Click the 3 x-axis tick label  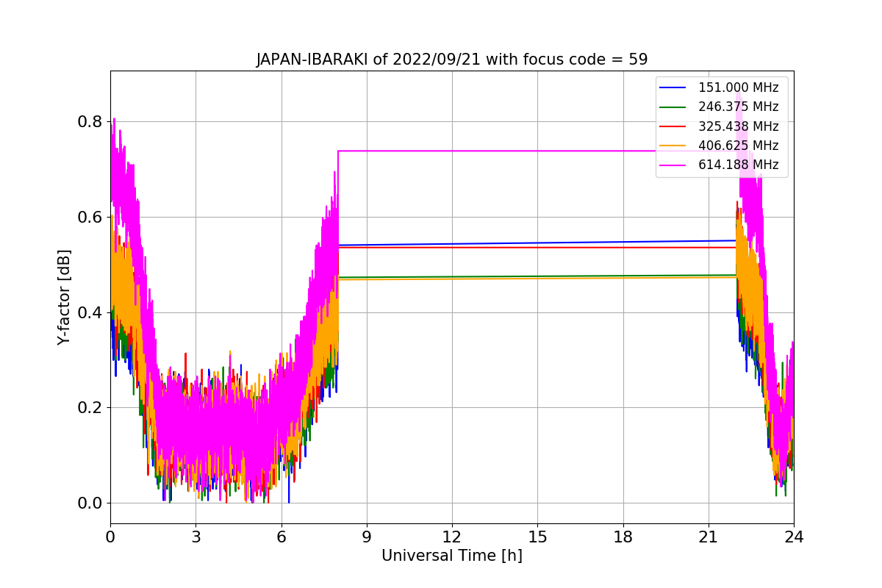click(x=196, y=537)
